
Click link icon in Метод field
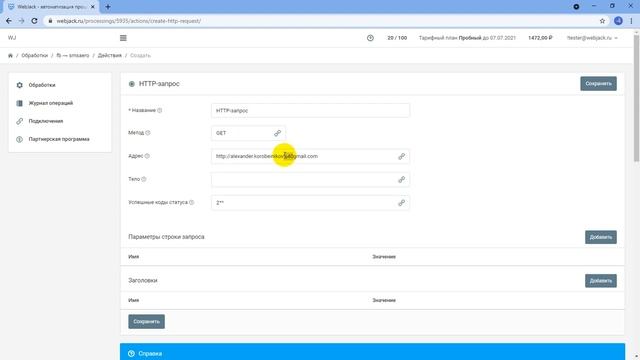coord(278,133)
